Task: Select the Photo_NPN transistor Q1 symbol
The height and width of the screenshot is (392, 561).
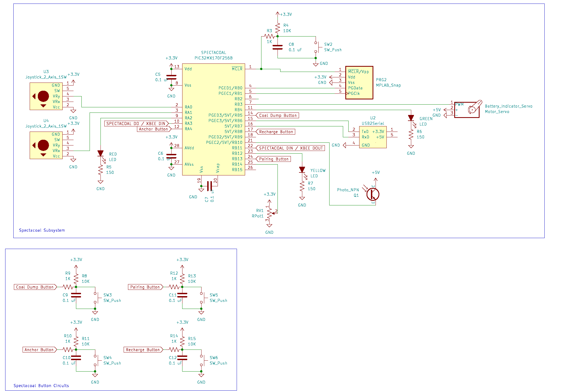Action: coord(373,194)
